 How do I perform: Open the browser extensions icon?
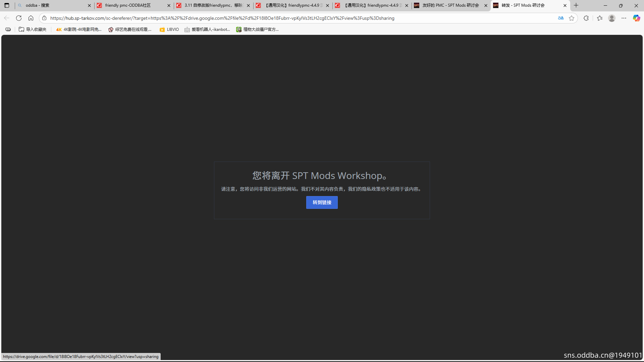click(x=586, y=18)
